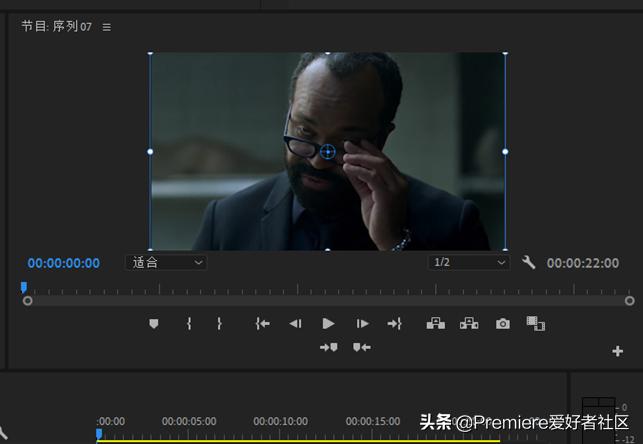Viewport: 643px width, 444px height.
Task: Select the 节目: 序列07 panel tab
Action: [x=57, y=27]
